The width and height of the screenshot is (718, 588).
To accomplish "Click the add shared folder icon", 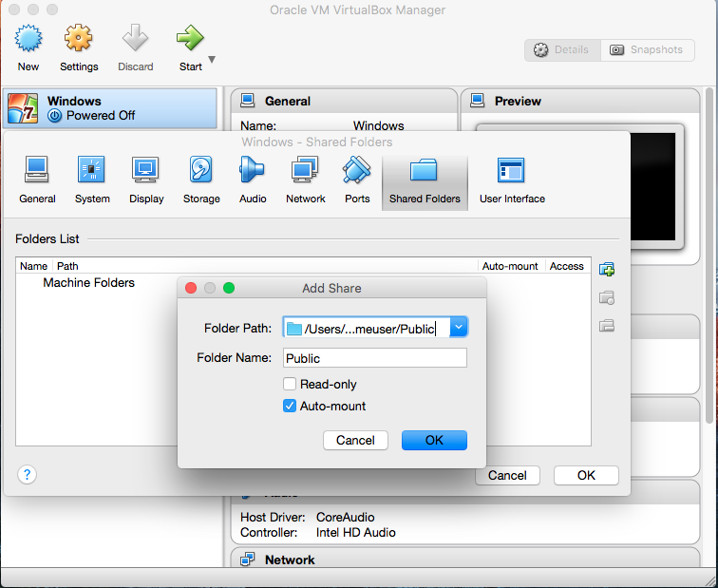I will (x=607, y=269).
